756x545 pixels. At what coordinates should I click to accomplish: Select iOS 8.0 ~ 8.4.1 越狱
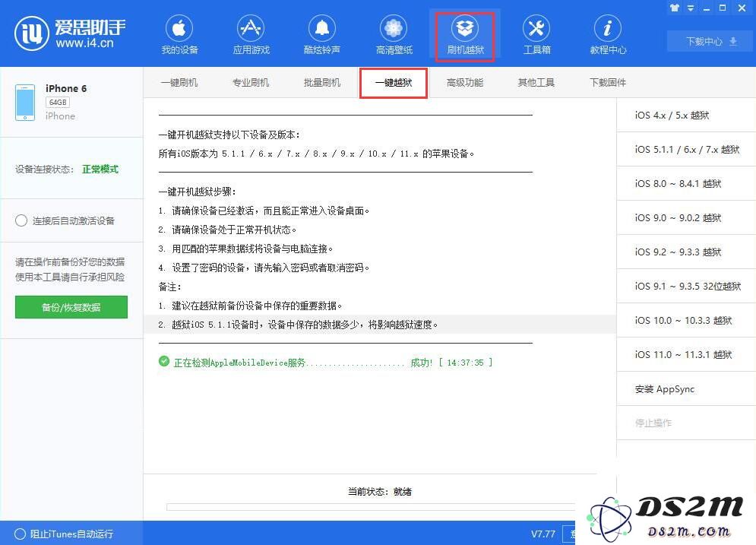pyautogui.click(x=686, y=184)
